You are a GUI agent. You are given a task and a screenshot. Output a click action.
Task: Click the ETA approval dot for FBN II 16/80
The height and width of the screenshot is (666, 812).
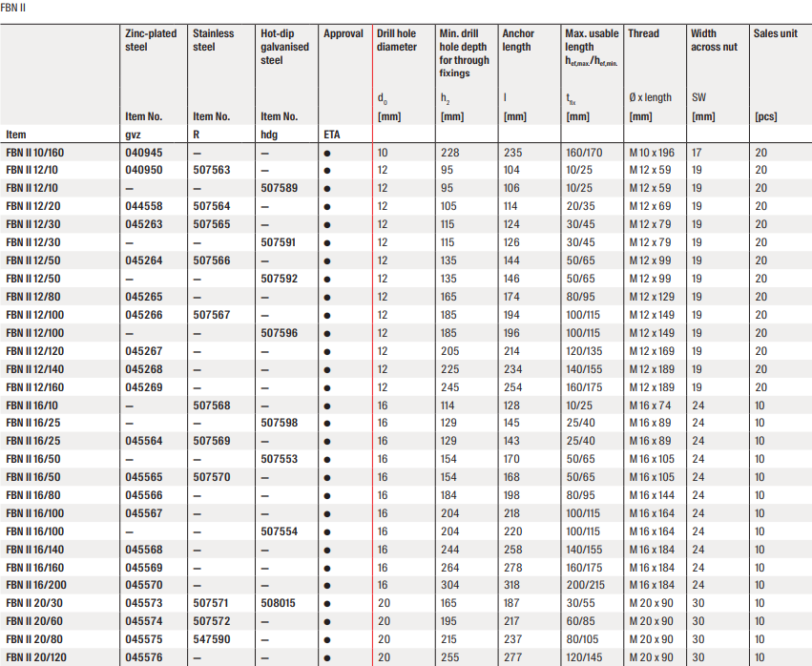(327, 495)
